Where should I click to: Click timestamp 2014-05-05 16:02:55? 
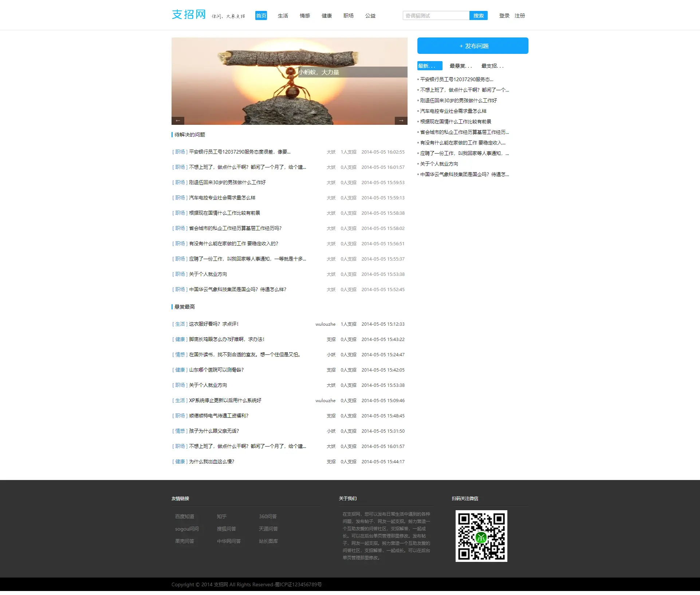[383, 152]
